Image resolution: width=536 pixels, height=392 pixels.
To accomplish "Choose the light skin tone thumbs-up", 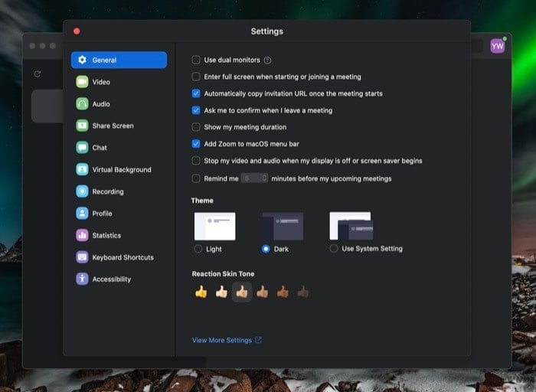I will tap(221, 292).
